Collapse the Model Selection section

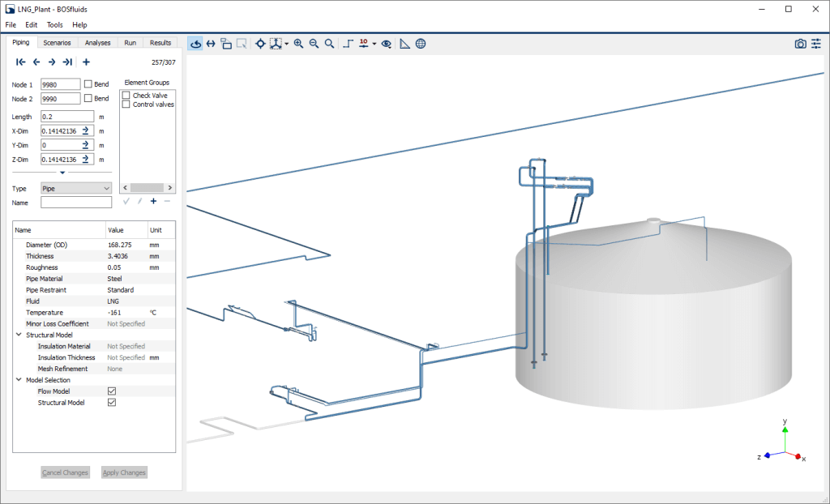click(19, 380)
